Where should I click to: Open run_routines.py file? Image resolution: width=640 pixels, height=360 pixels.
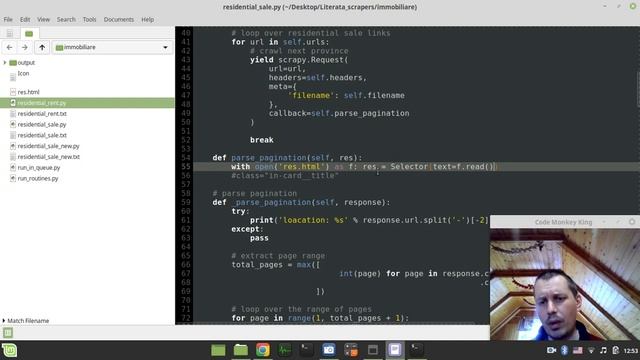(x=38, y=178)
